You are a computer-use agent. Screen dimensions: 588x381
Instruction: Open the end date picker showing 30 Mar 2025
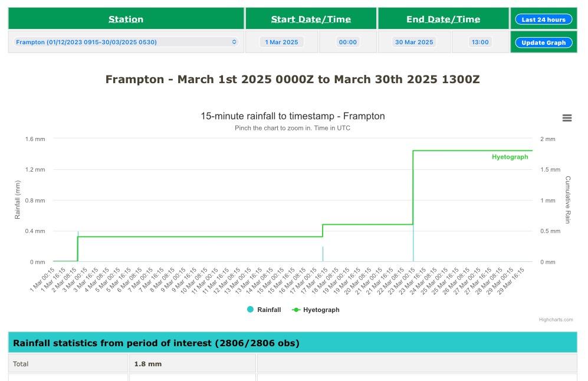pyautogui.click(x=414, y=42)
